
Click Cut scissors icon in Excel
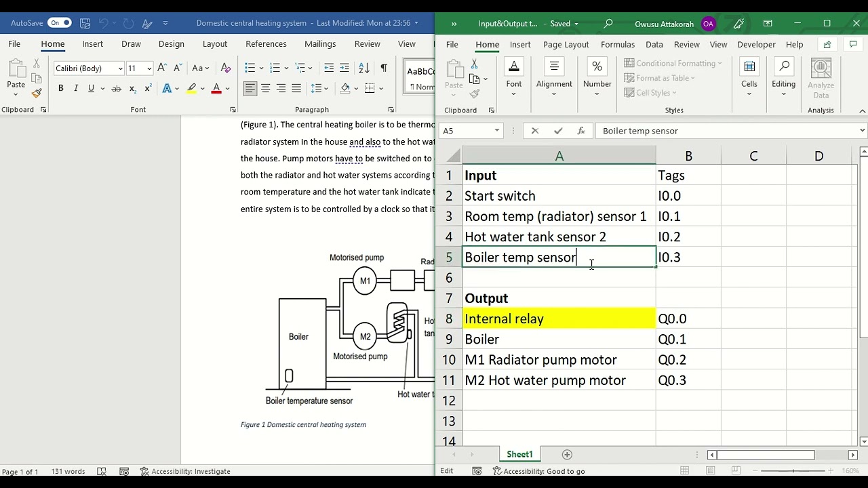coord(474,64)
